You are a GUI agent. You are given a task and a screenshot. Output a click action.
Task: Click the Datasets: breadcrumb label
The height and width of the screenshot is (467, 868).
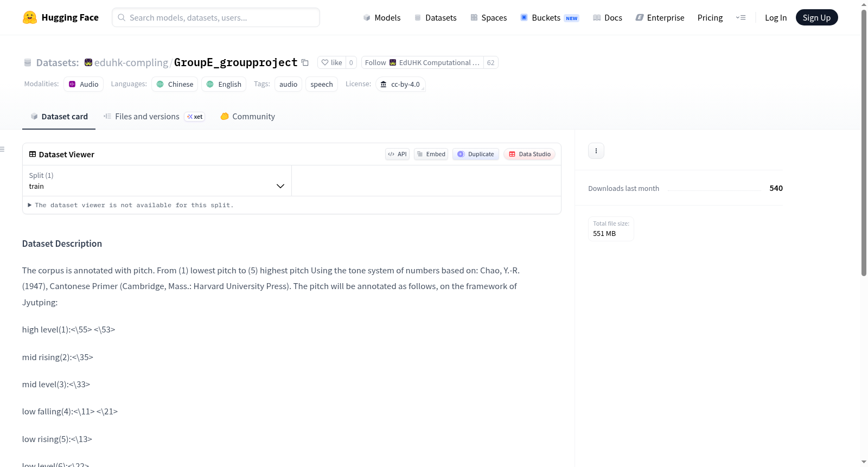(58, 63)
